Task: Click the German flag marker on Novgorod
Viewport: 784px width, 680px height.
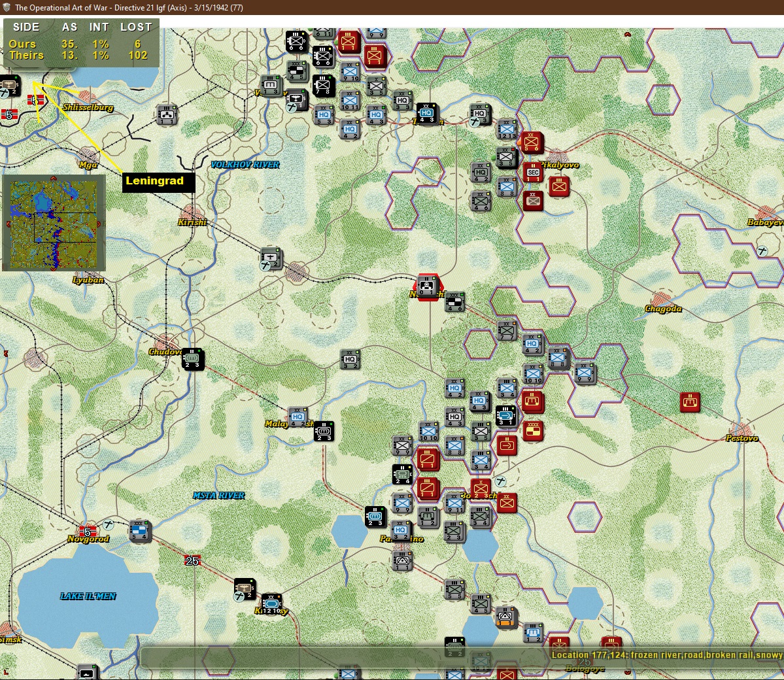Action: [88, 532]
